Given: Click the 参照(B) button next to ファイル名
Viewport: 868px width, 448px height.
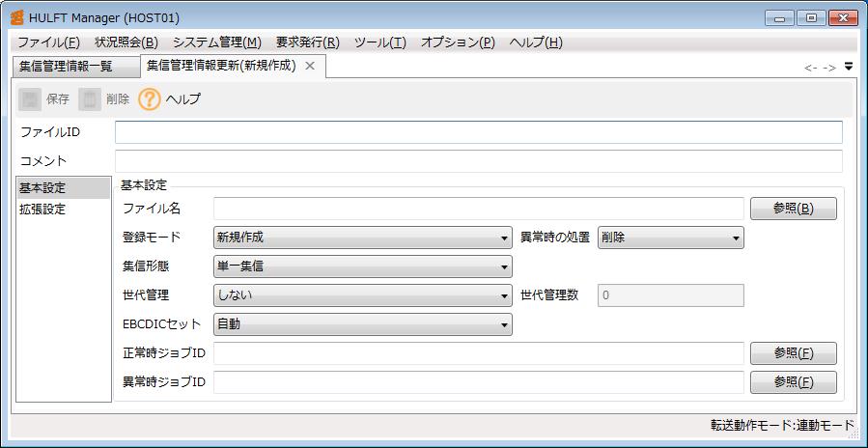Looking at the screenshot, I should (794, 209).
